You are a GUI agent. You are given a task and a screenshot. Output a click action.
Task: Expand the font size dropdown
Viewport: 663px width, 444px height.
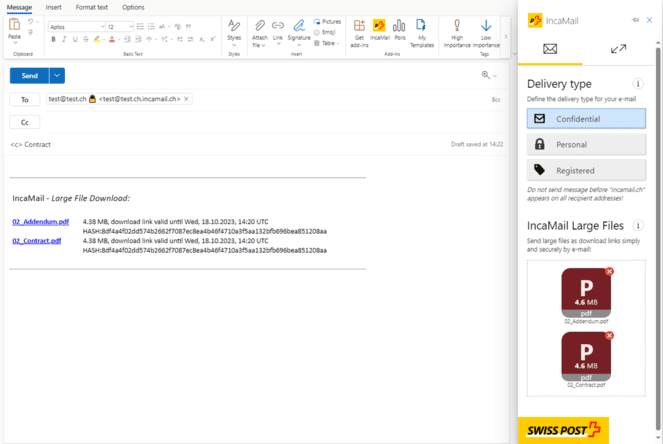coord(129,27)
